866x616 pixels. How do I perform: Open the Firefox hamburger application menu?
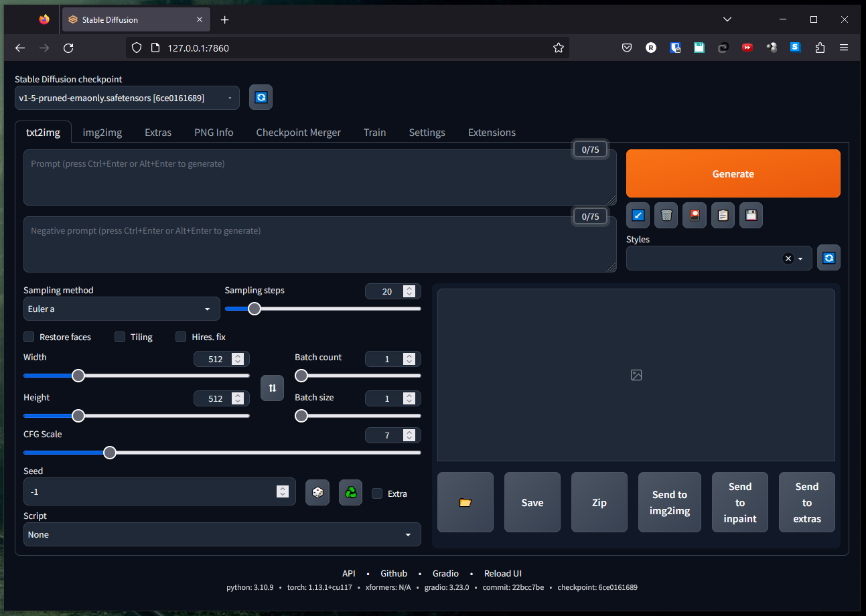[844, 48]
